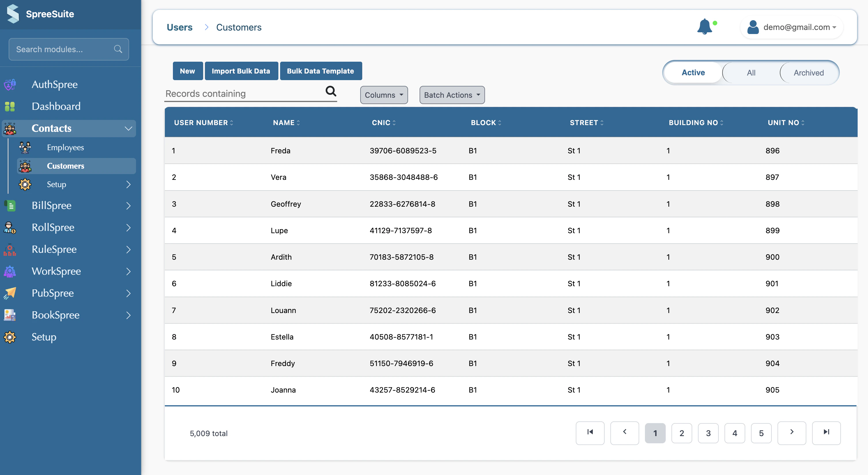
Task: Open the Dashboard icon in sidebar
Action: 10,106
